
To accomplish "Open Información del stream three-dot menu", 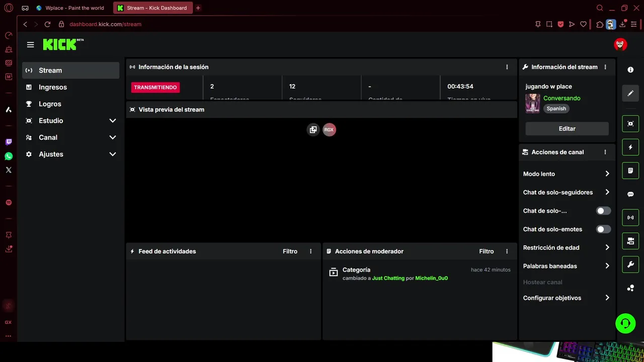I will point(605,67).
